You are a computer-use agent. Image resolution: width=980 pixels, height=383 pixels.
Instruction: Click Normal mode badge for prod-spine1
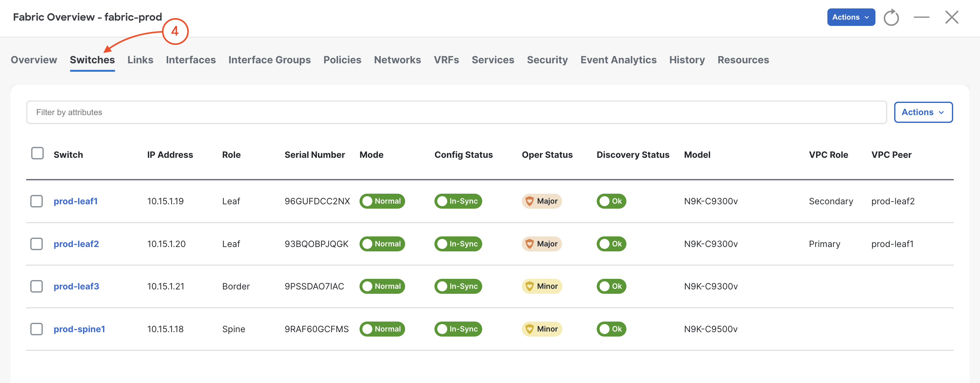382,329
